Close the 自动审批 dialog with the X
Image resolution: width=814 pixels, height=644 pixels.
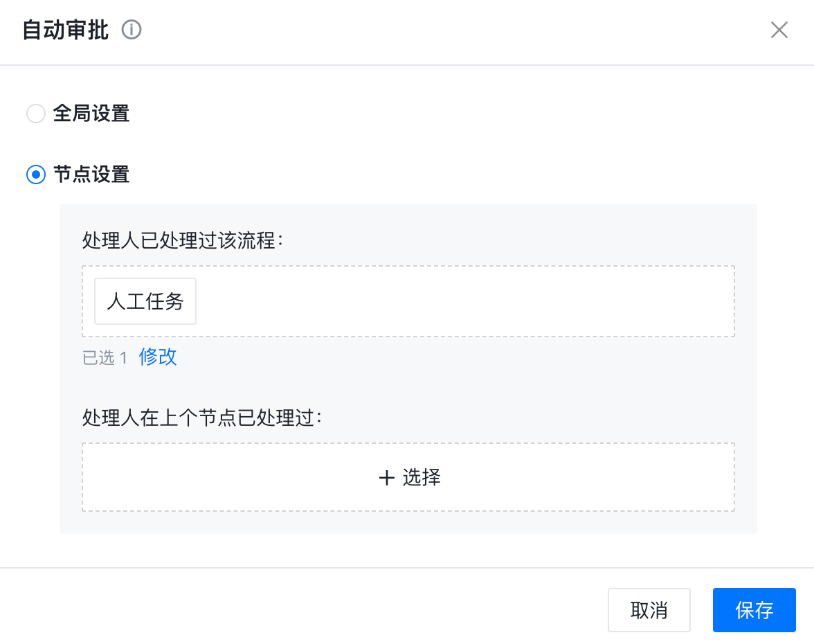coord(779,30)
